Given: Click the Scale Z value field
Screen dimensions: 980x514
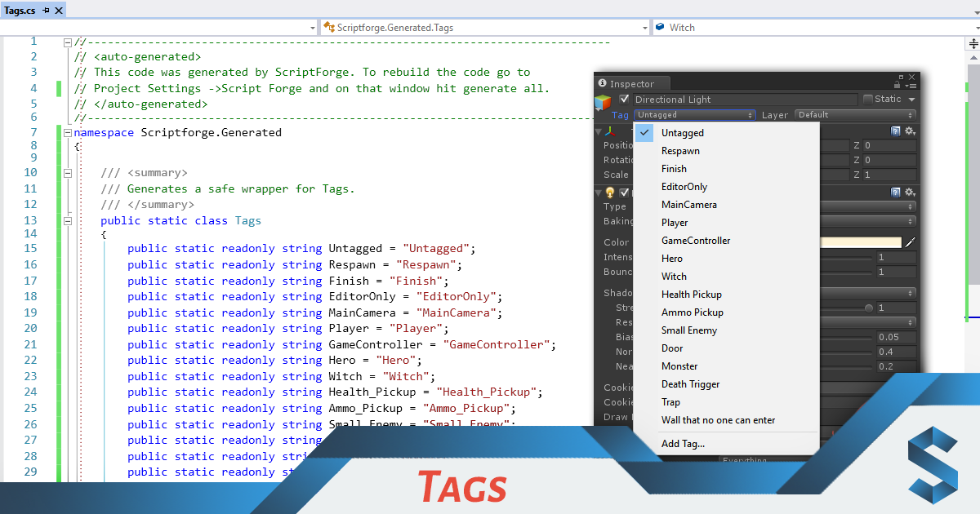Looking at the screenshot, I should click(890, 175).
